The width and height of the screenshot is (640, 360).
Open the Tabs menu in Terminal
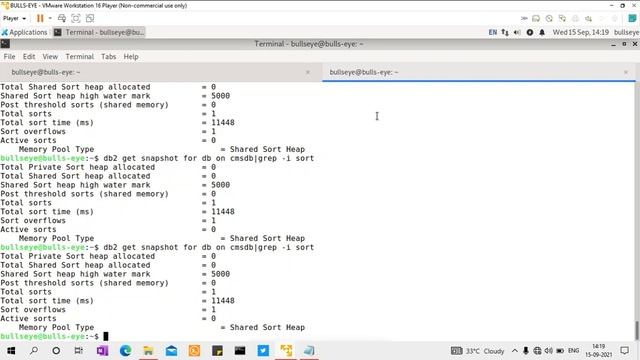pos(109,57)
